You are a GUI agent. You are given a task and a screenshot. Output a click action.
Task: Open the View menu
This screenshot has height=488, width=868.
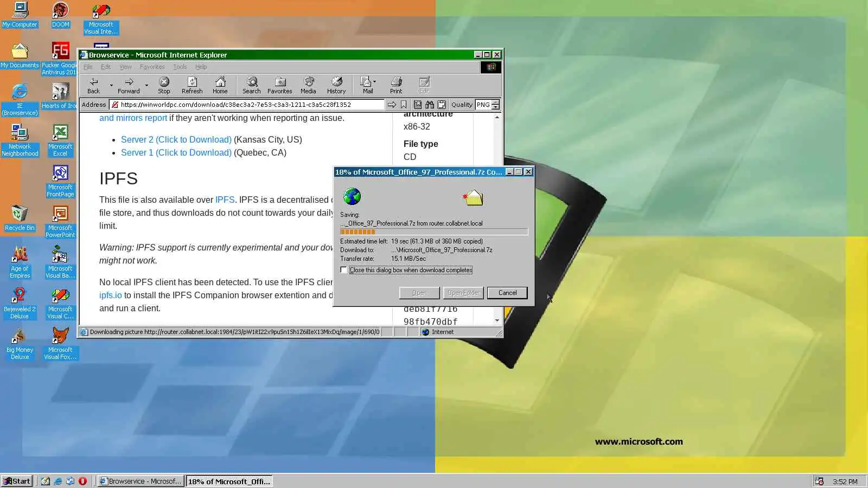click(125, 67)
